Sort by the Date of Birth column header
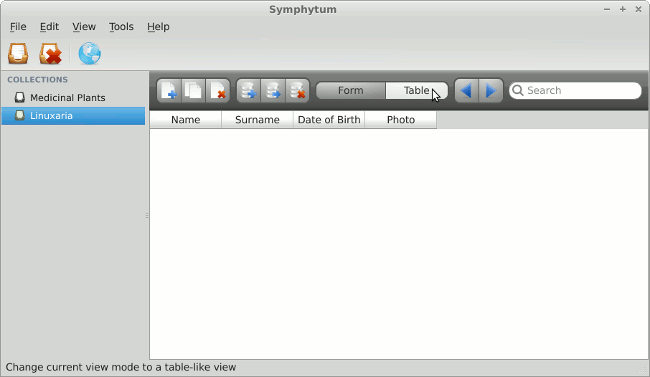650x377 pixels. pyautogui.click(x=329, y=120)
